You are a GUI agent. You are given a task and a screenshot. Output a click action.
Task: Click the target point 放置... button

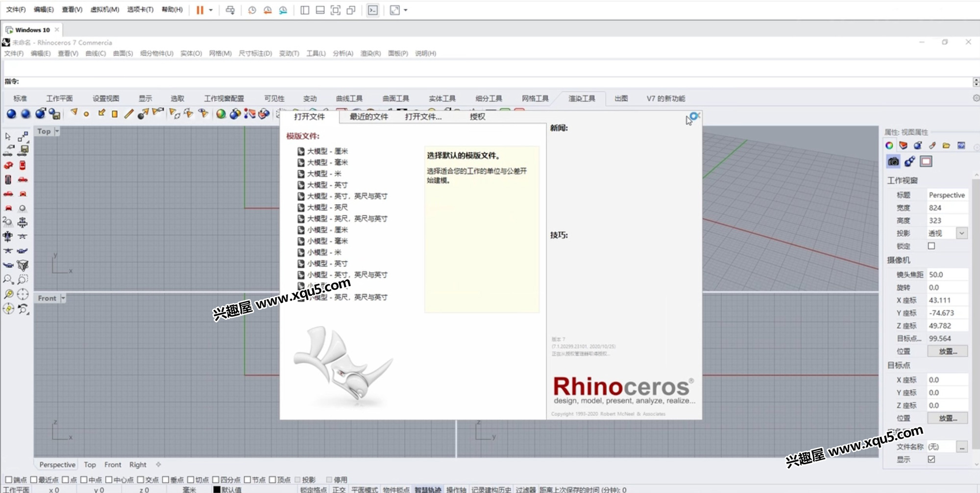point(948,418)
